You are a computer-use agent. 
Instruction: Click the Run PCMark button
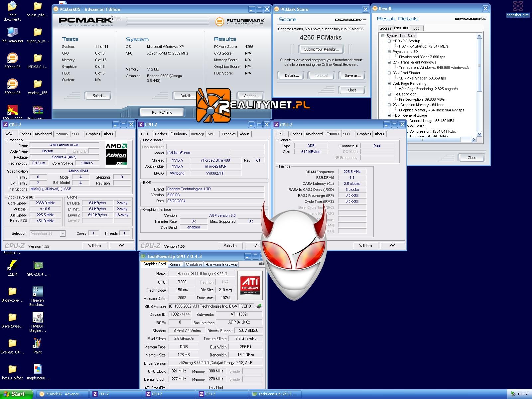point(162,112)
